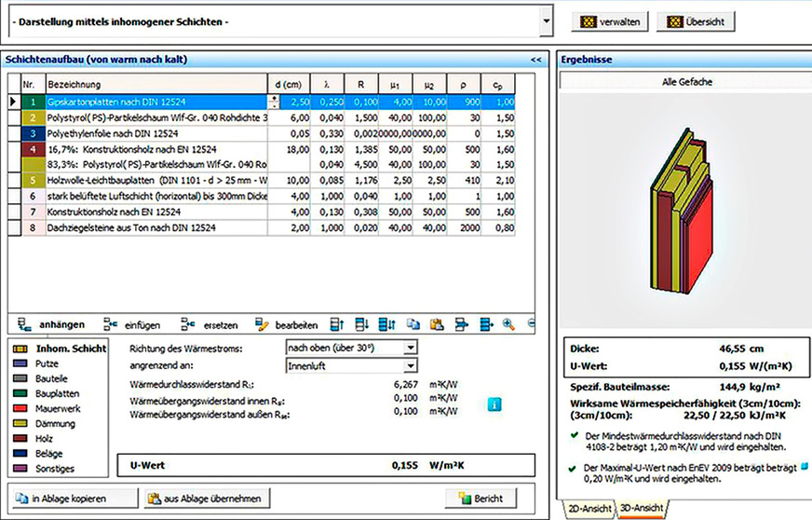The image size is (812, 520).
Task: Expand the 'angrenzend an' Innenluft dropdown
Action: [411, 366]
